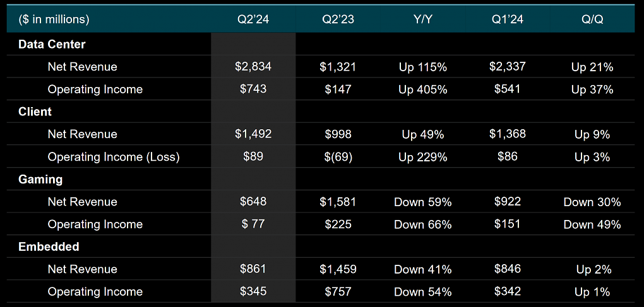644x307 pixels.
Task: Click Gaming Q1'24 revenue $922
Action: point(508,202)
